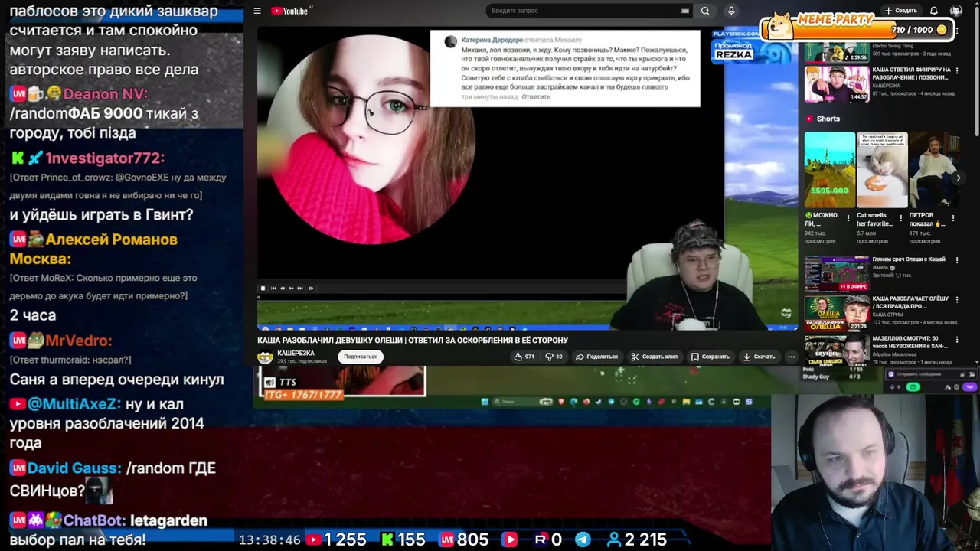Download video with Скачать button
Viewport: 980px width, 551px height.
(x=759, y=357)
